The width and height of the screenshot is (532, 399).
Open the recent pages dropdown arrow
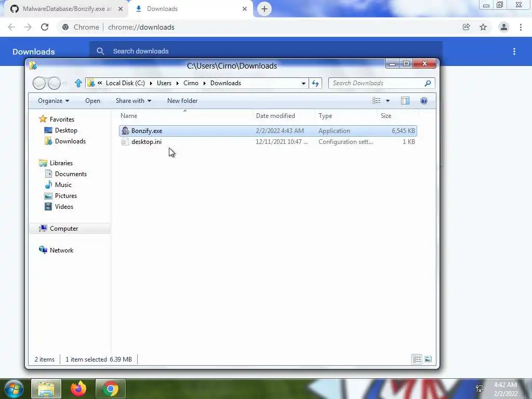coord(65,83)
